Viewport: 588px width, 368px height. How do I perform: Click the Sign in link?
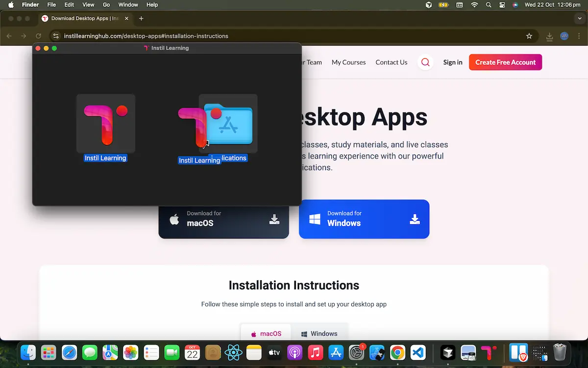click(x=452, y=62)
